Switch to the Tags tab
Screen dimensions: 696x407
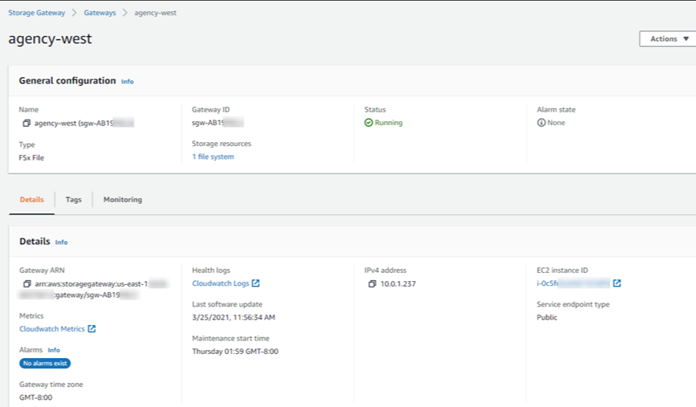click(73, 199)
